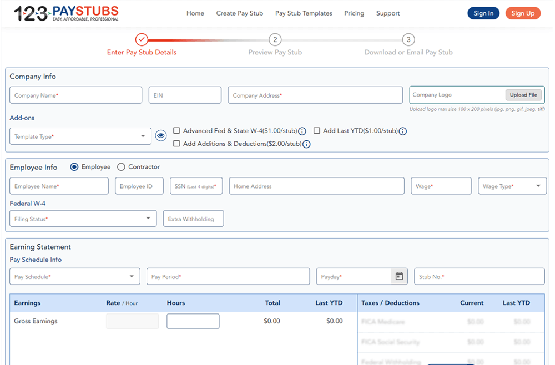This screenshot has width=555, height=365.
Task: Focus the Company Name field
Action: (76, 95)
